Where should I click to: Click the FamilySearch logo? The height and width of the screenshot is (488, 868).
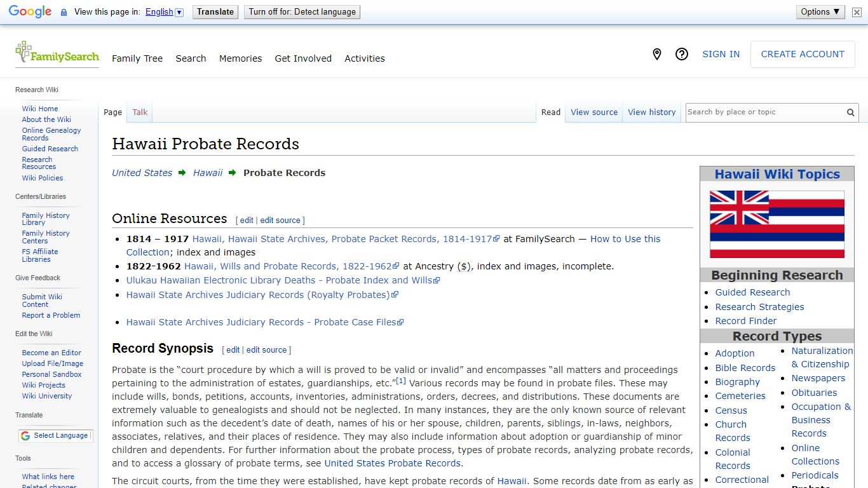[x=57, y=53]
